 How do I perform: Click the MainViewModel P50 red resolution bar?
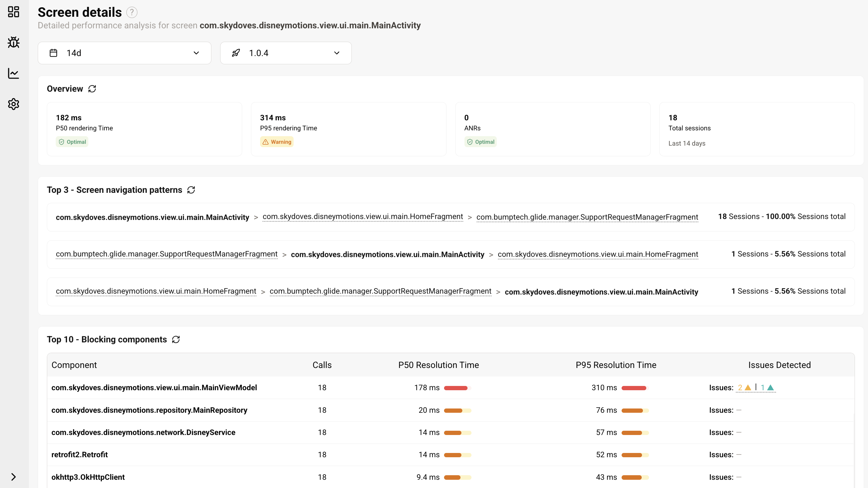pos(456,388)
